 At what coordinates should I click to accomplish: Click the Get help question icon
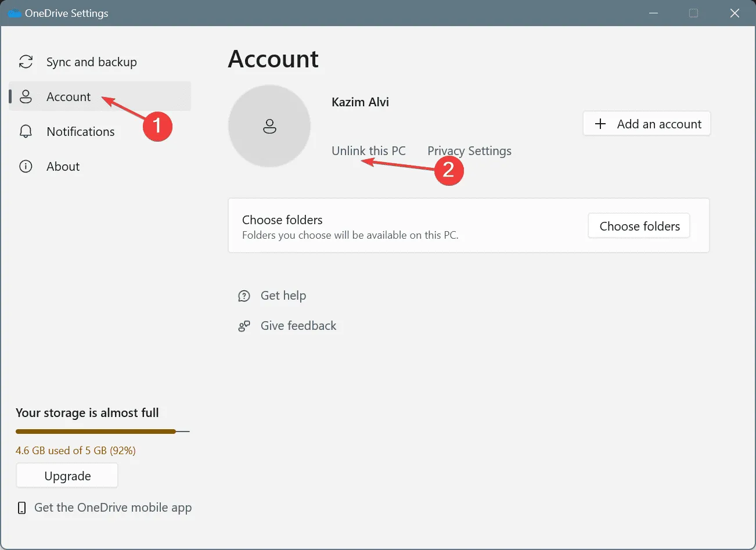(244, 296)
